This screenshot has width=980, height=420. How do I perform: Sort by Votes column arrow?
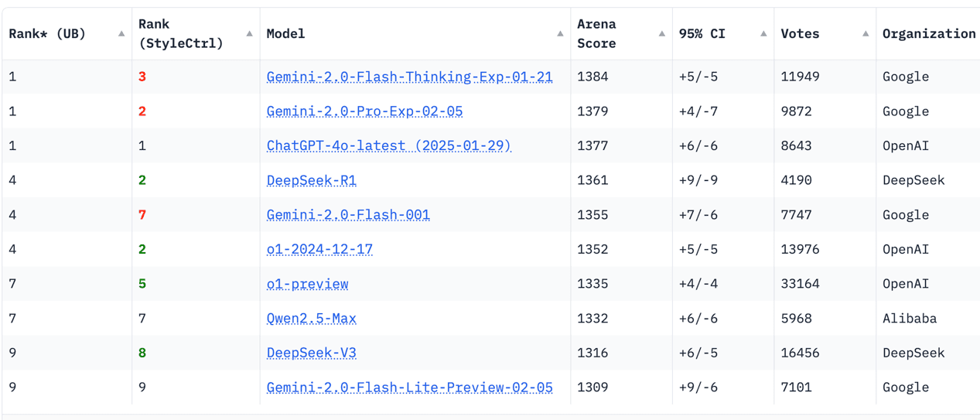pyautogui.click(x=866, y=34)
